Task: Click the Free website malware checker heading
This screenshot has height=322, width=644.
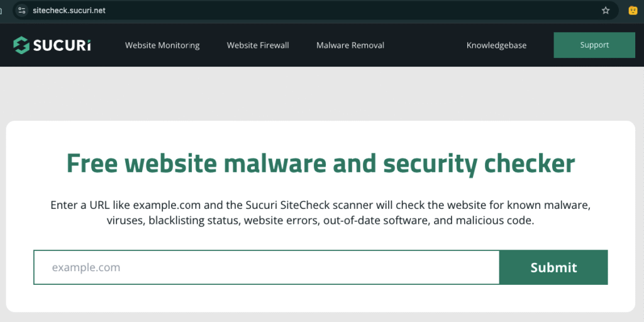Action: pyautogui.click(x=321, y=164)
